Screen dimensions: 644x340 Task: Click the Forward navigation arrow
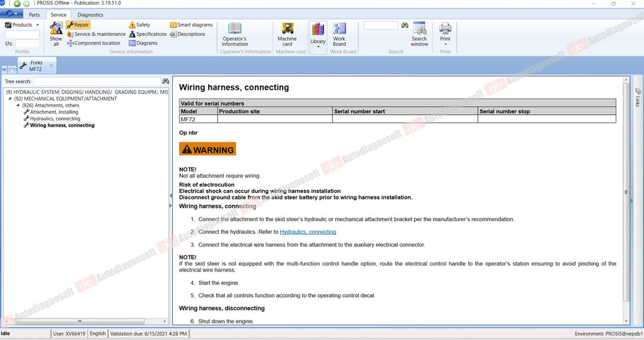tap(26, 4)
